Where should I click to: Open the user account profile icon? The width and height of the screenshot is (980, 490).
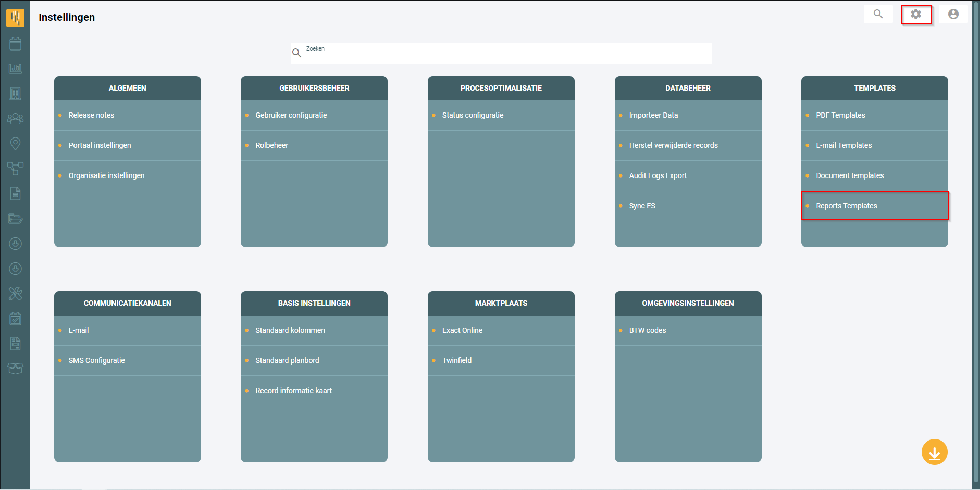[953, 14]
